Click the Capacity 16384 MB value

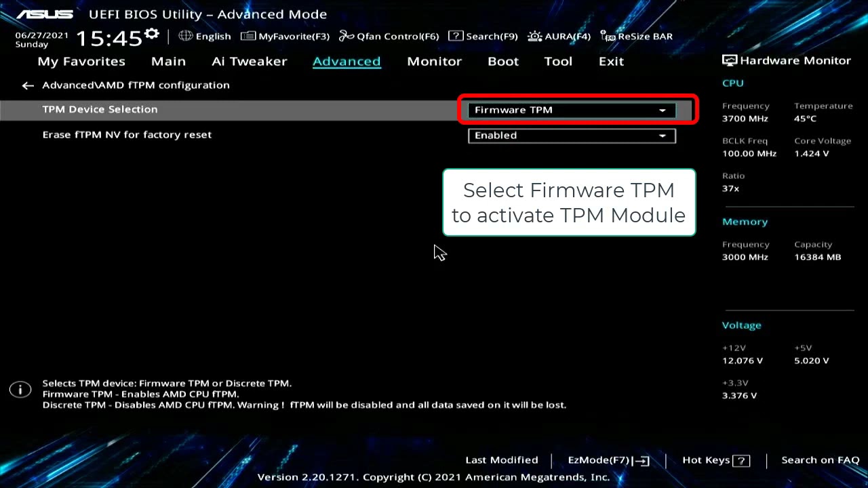click(x=817, y=258)
